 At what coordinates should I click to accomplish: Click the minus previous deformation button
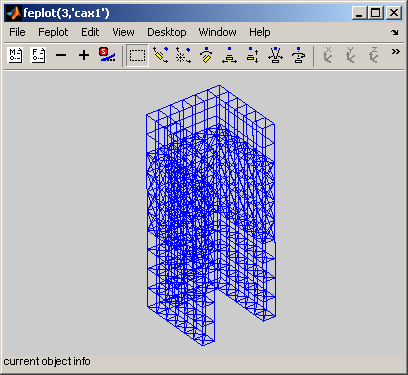61,55
